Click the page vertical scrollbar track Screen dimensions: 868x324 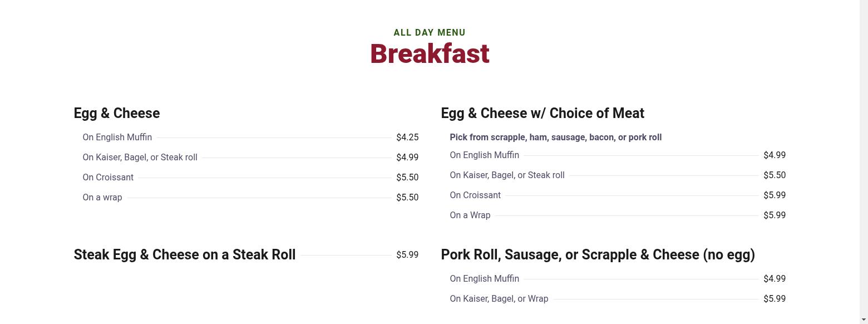click(x=864, y=162)
